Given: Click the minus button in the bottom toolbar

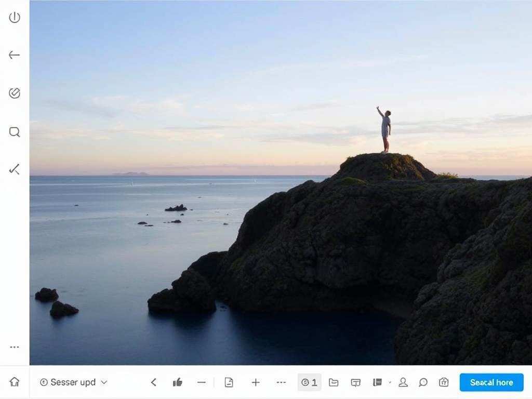Looking at the screenshot, I should coord(202,382).
